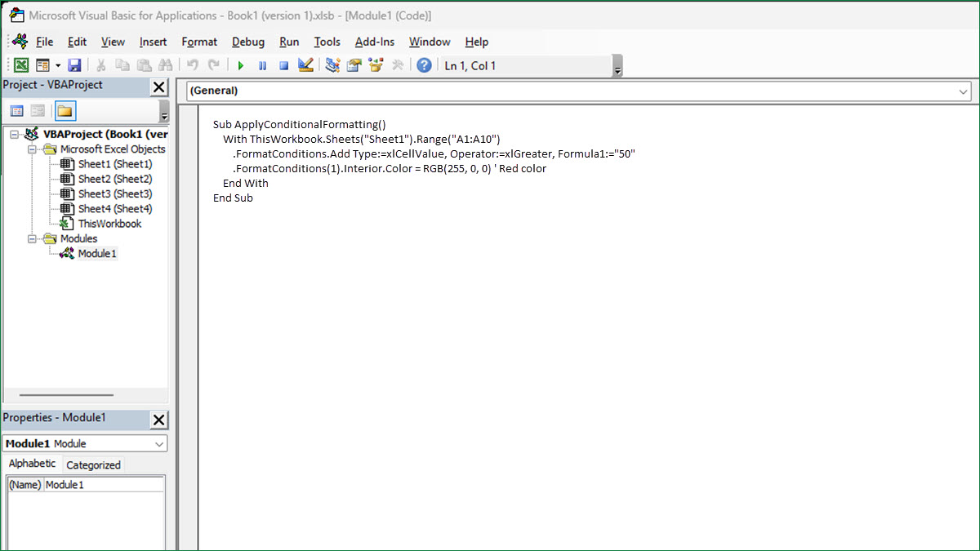
Task: Run the macro with the green play button
Action: tap(240, 65)
